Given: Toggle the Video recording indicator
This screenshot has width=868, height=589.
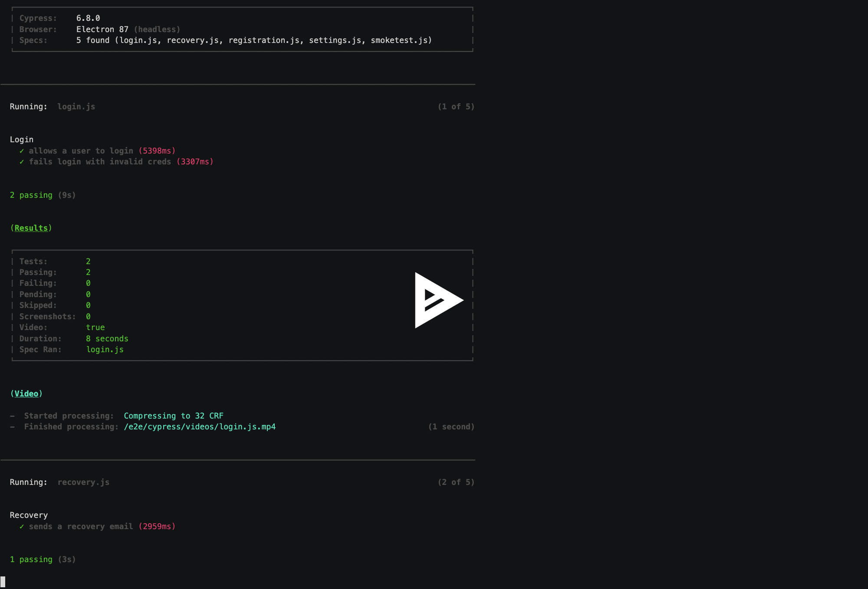Looking at the screenshot, I should click(95, 327).
